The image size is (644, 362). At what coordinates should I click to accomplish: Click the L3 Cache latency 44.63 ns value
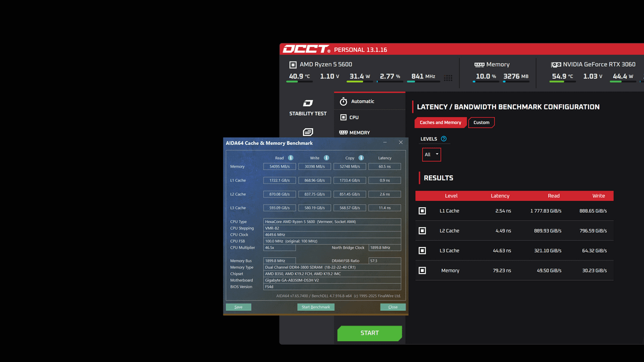502,250
